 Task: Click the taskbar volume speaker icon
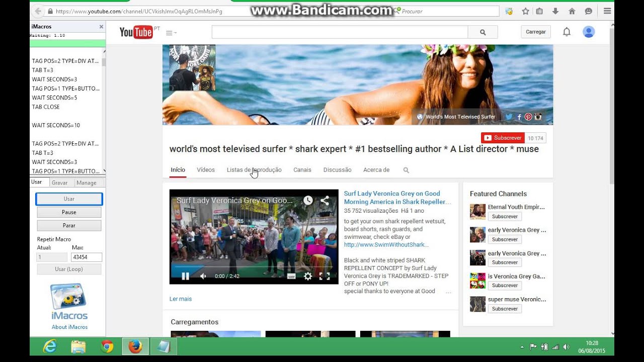[566, 347]
